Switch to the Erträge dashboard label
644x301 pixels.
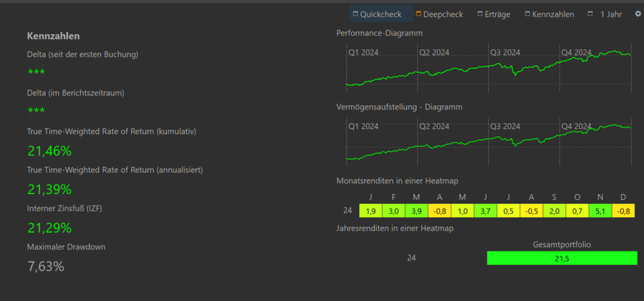tap(497, 14)
